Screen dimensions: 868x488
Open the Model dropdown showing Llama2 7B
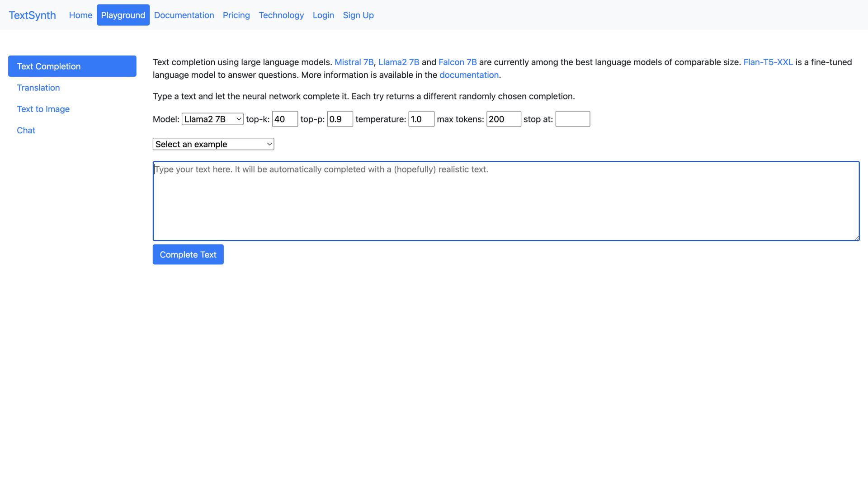pyautogui.click(x=212, y=119)
